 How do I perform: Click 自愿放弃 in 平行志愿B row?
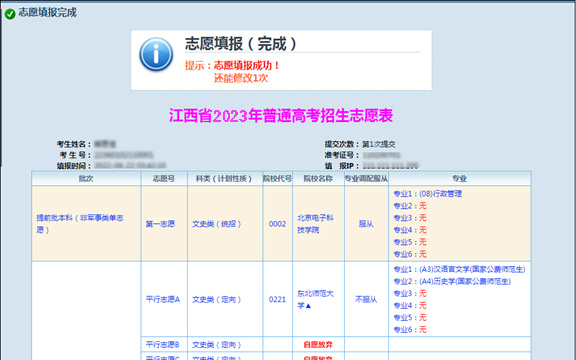pyautogui.click(x=318, y=345)
